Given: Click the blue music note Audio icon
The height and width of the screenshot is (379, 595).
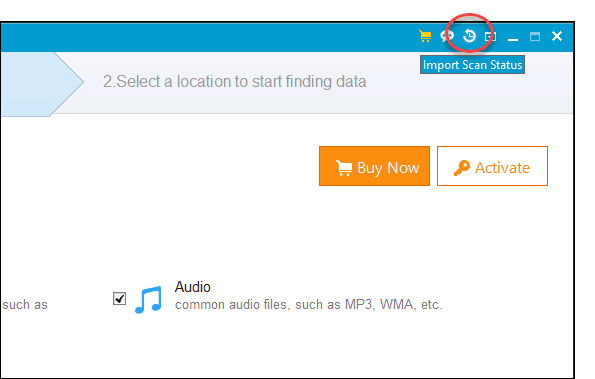Looking at the screenshot, I should (148, 300).
